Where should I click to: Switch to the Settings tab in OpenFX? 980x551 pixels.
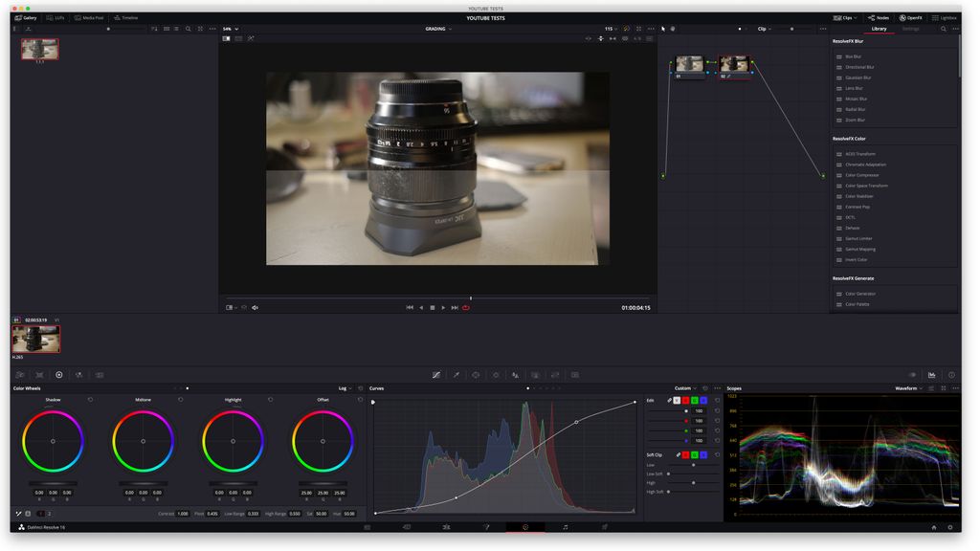909,28
